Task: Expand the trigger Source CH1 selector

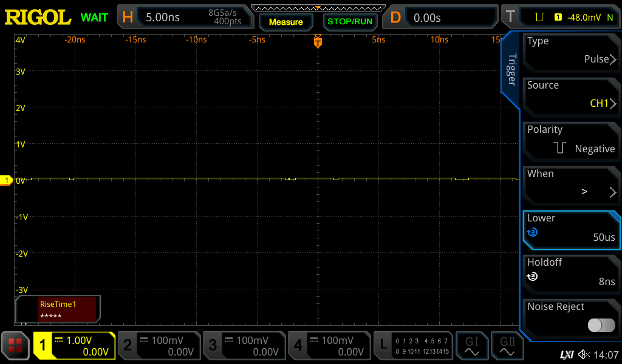Action: pos(571,95)
